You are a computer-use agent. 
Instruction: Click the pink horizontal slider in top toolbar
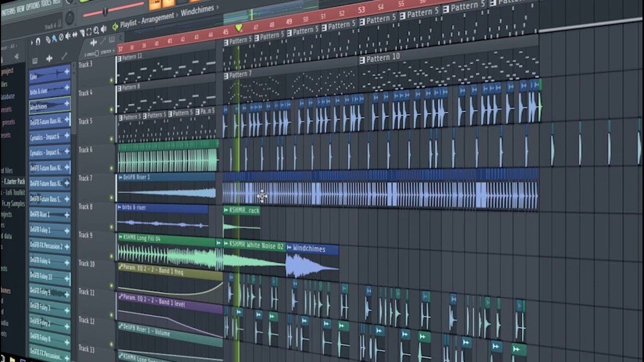coord(113,10)
